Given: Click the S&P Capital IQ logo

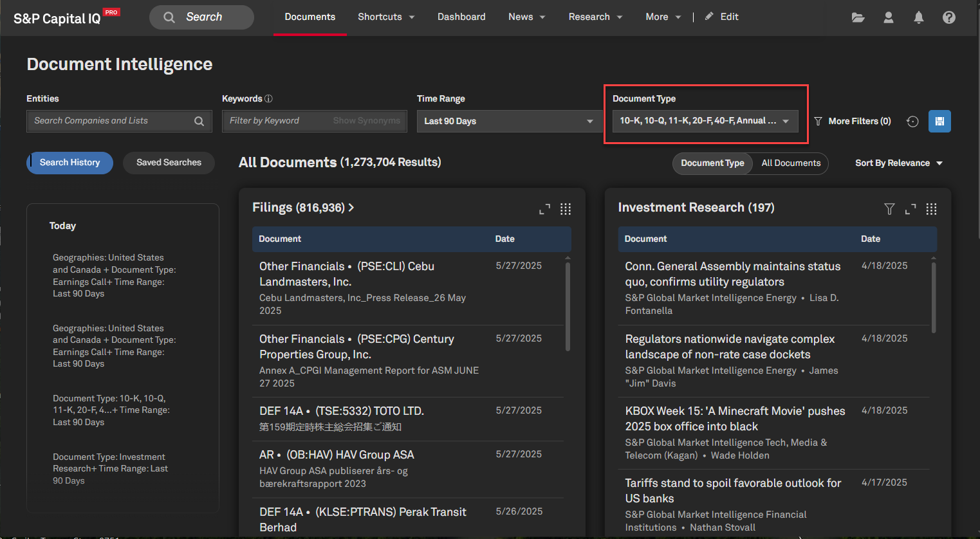Looking at the screenshot, I should [66, 17].
